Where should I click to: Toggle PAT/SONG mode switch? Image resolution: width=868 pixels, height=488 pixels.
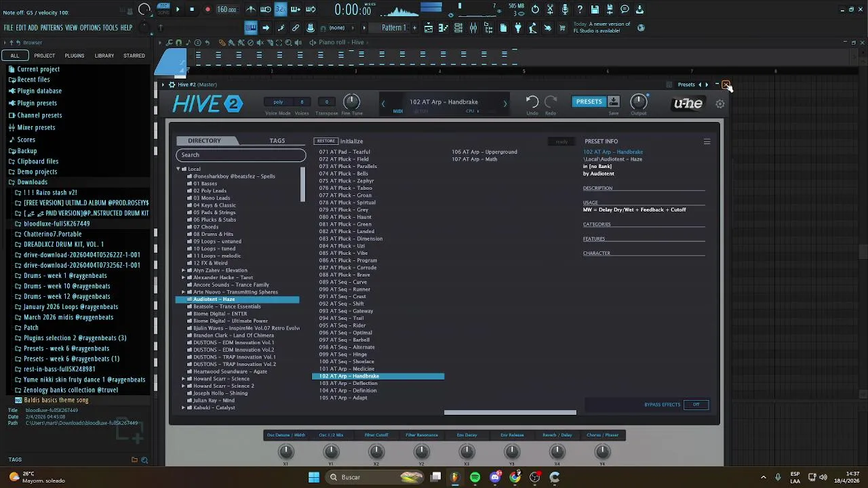click(163, 9)
